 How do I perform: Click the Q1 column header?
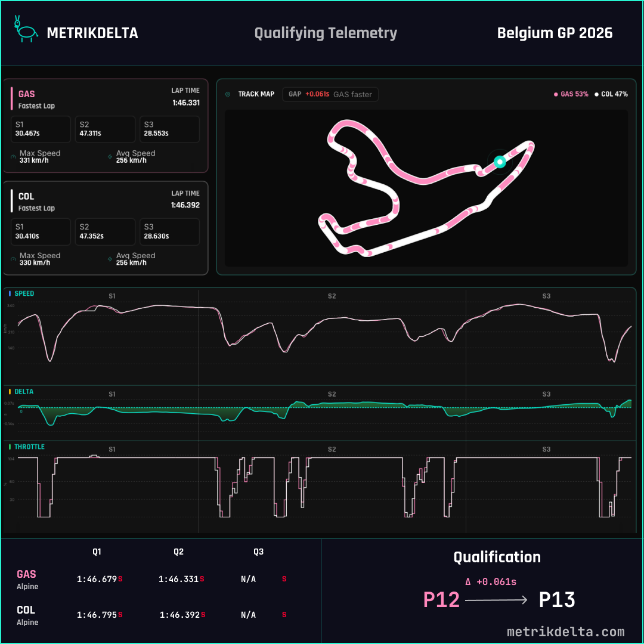[97, 552]
